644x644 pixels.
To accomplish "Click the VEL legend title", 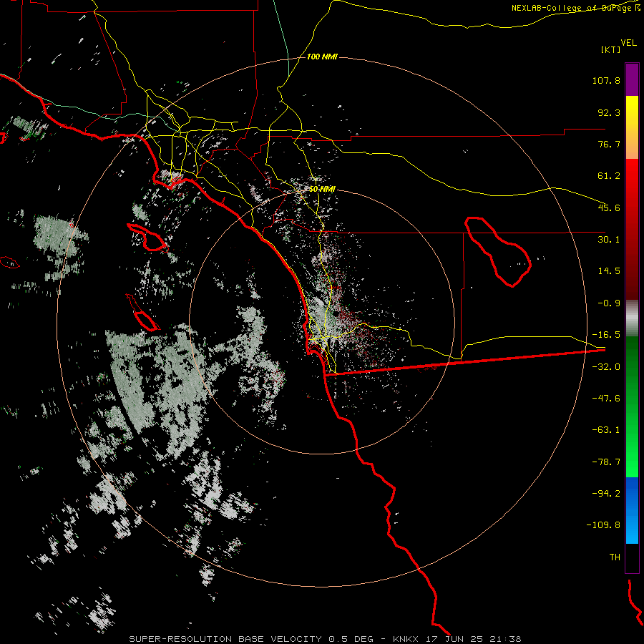I will coord(628,43).
